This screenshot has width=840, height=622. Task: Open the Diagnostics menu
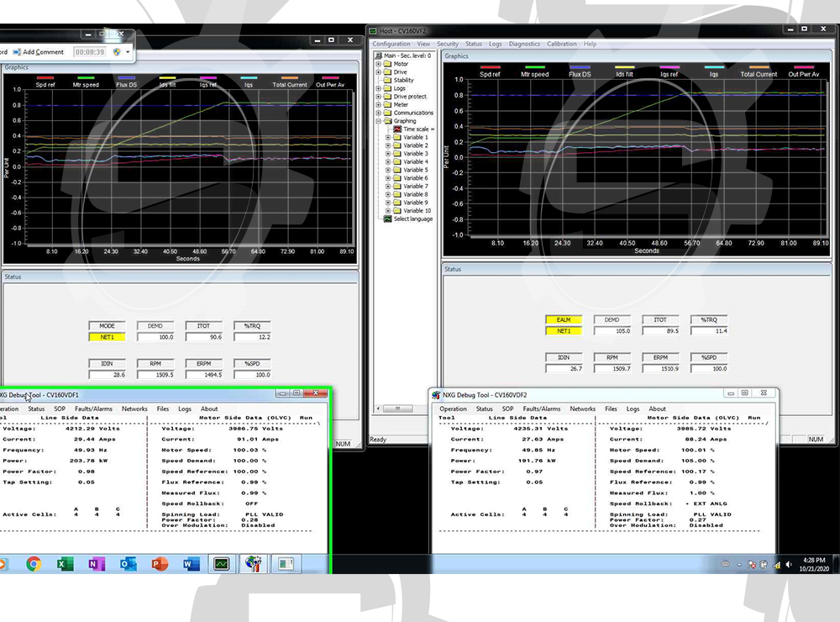click(x=524, y=44)
